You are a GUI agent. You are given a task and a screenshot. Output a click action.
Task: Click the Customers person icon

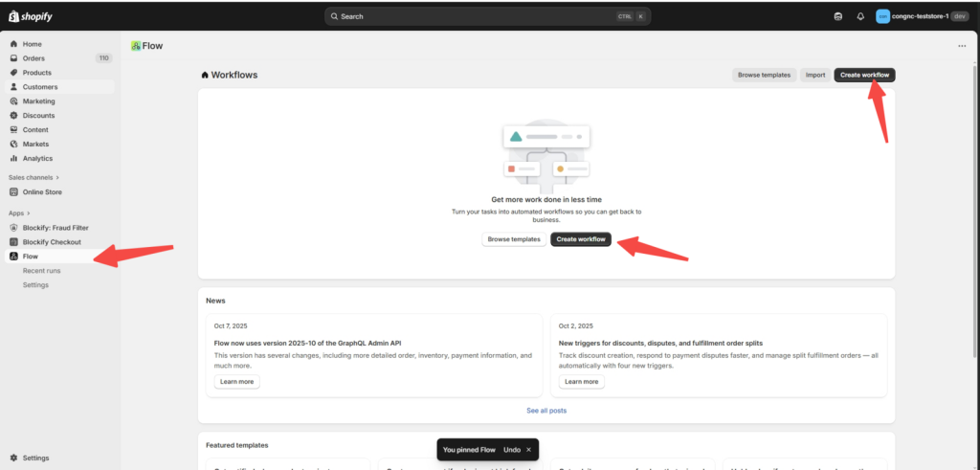[x=13, y=87]
